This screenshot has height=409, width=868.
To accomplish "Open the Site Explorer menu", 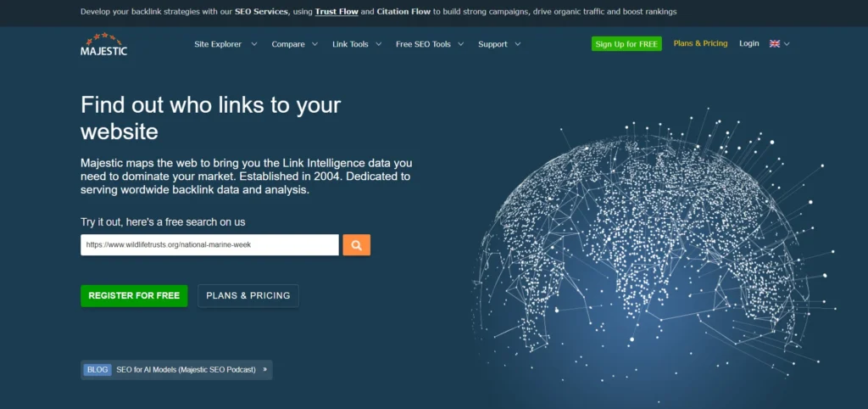I will click(218, 44).
